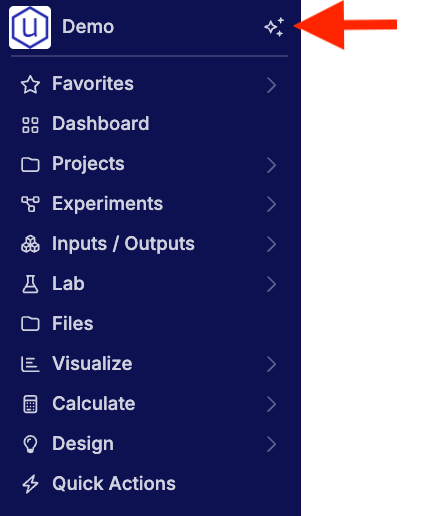
Task: Expand the Lab section arrow
Action: 271,284
